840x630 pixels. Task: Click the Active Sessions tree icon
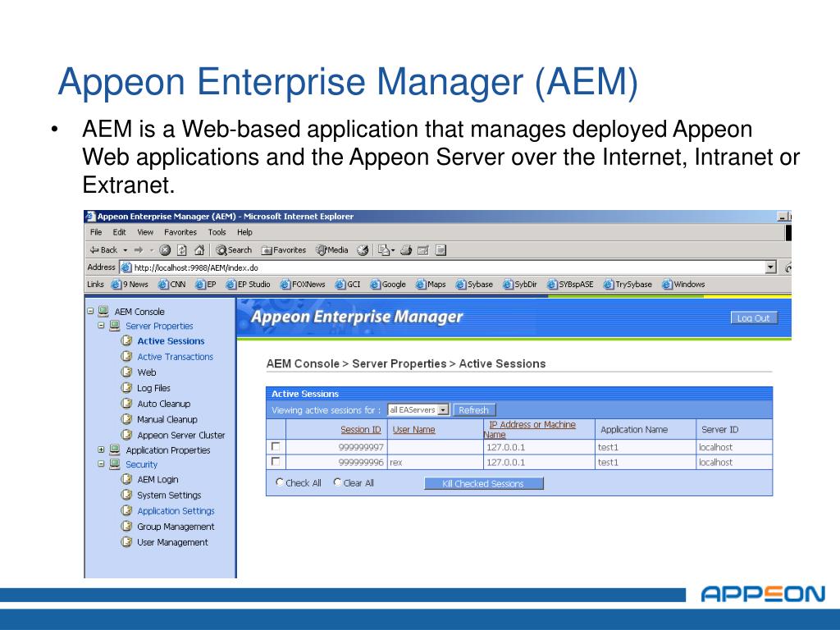coord(126,340)
